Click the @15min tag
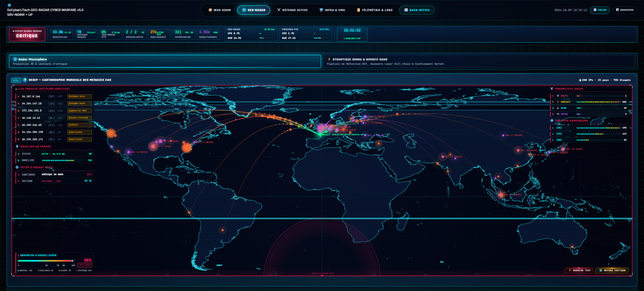644x291 pixels. 80,125
